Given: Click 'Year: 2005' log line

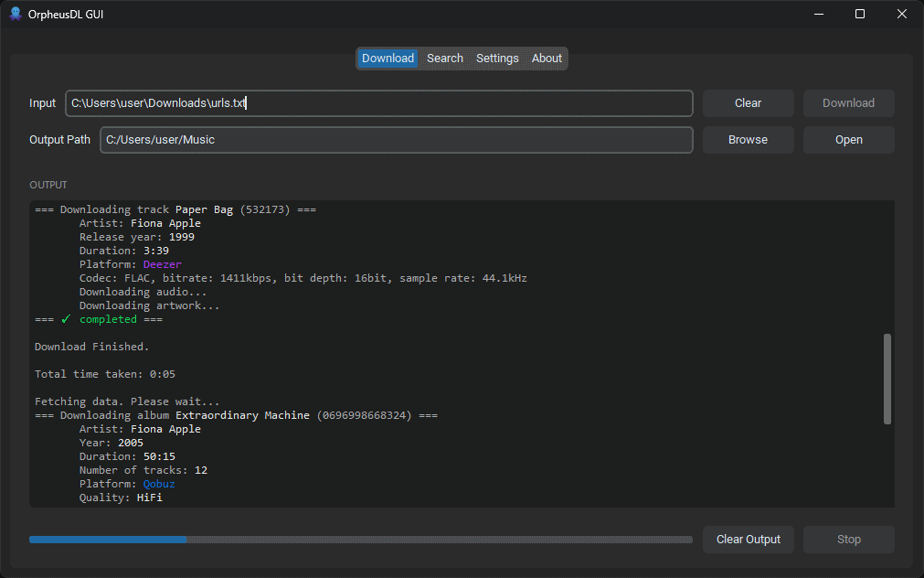Looking at the screenshot, I should 112,443.
